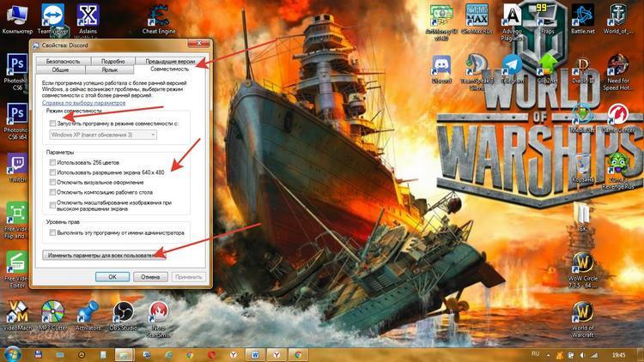The height and width of the screenshot is (362, 644).
Task: Open the Need for Speed shortcut
Action: [x=618, y=73]
